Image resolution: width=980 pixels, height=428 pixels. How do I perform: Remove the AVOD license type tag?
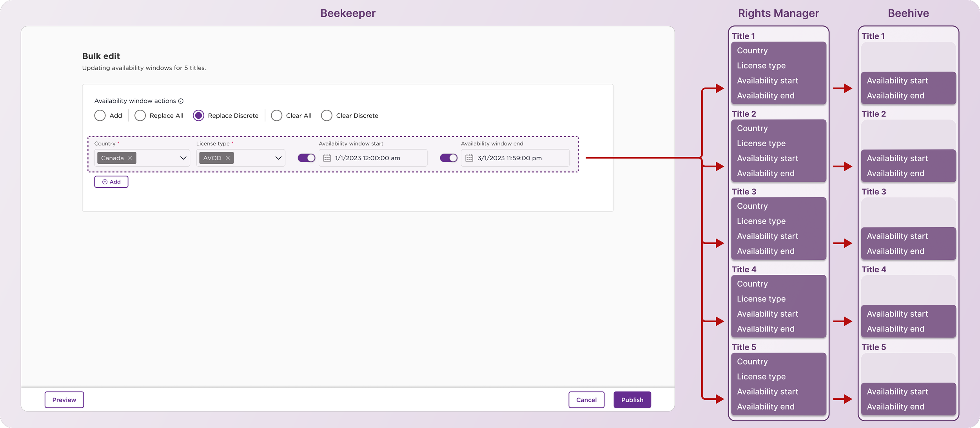coord(227,158)
